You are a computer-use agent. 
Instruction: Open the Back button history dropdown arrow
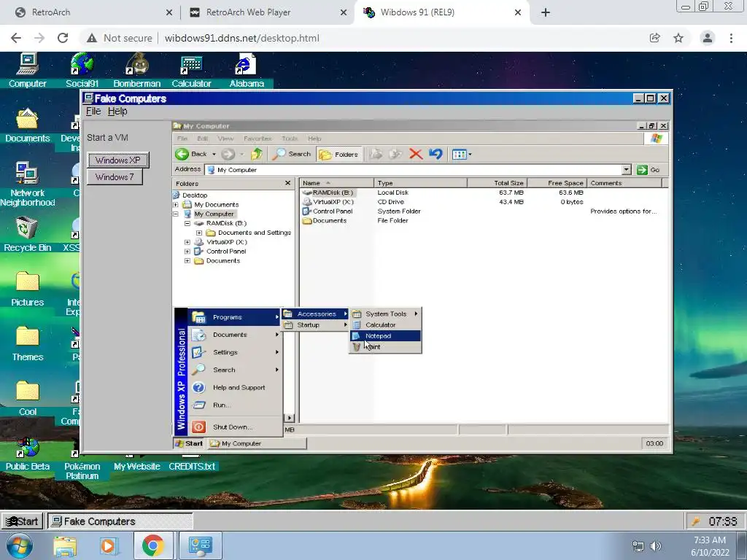pos(214,154)
